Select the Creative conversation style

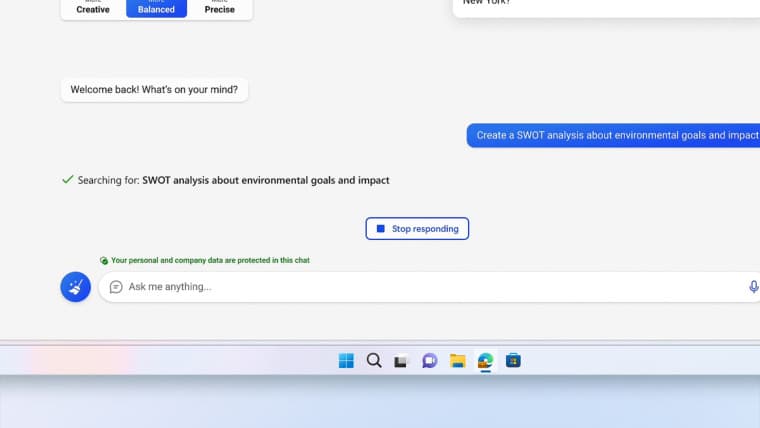point(93,9)
